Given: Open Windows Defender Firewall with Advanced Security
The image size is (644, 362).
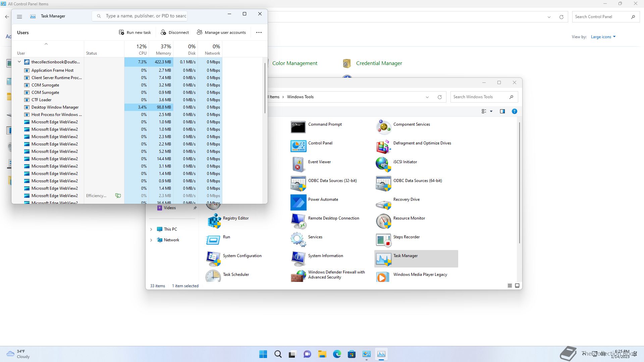Looking at the screenshot, I should click(298, 276).
